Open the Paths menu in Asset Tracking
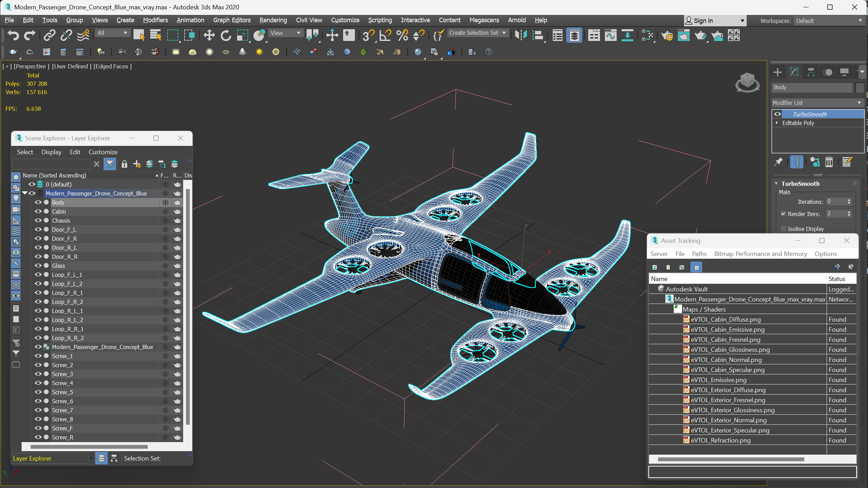This screenshot has height=488, width=868. click(699, 254)
